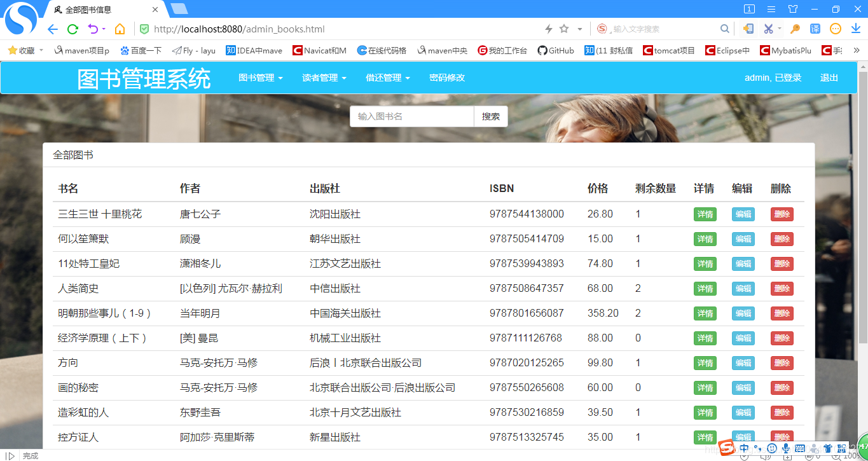Delete the 造彩虹的人 book row

[782, 413]
